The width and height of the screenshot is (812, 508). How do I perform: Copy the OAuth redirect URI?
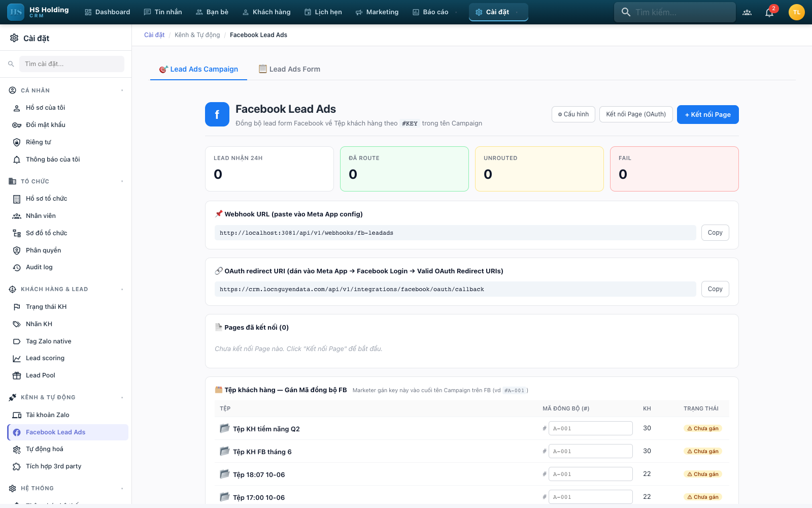pos(715,289)
